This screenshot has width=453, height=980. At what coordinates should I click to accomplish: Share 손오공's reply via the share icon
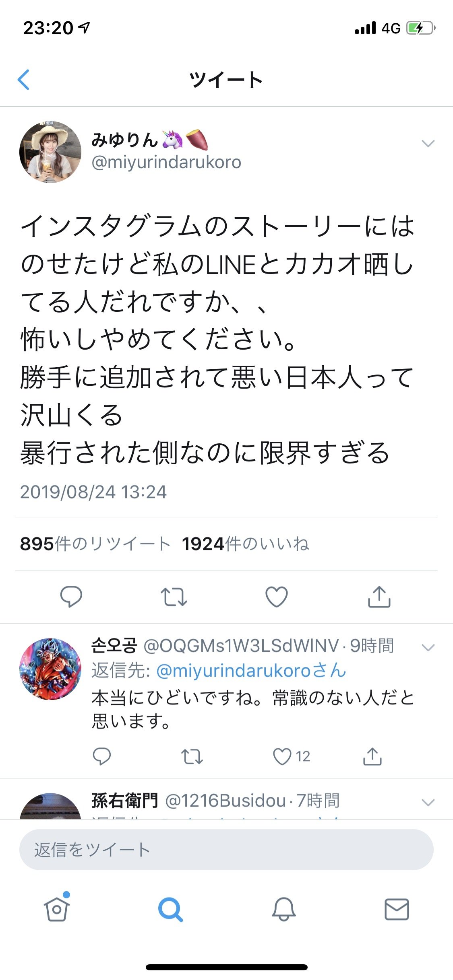tap(372, 756)
